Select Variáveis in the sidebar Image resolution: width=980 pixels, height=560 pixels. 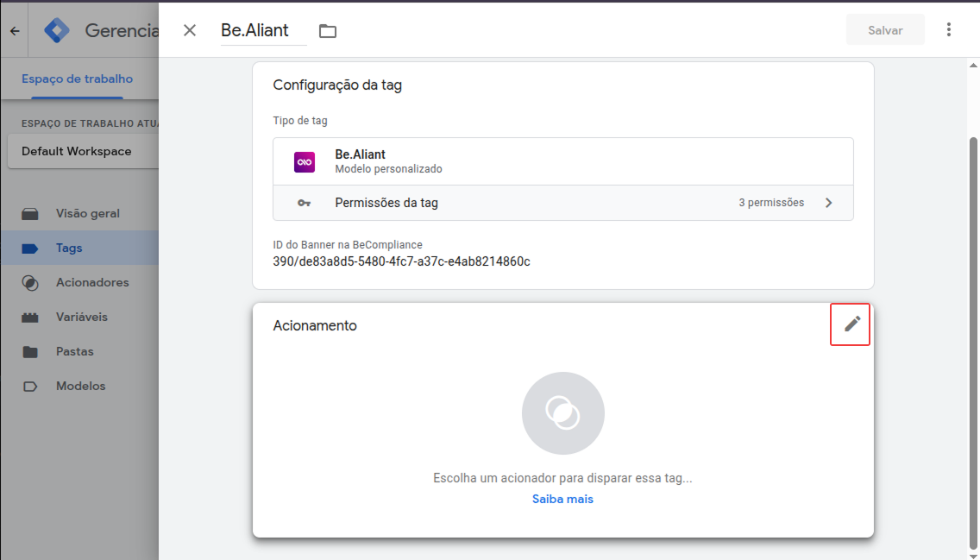[x=81, y=317]
